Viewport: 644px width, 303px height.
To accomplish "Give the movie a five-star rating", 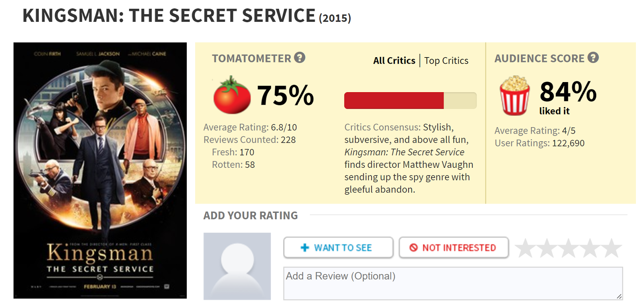I will [612, 248].
